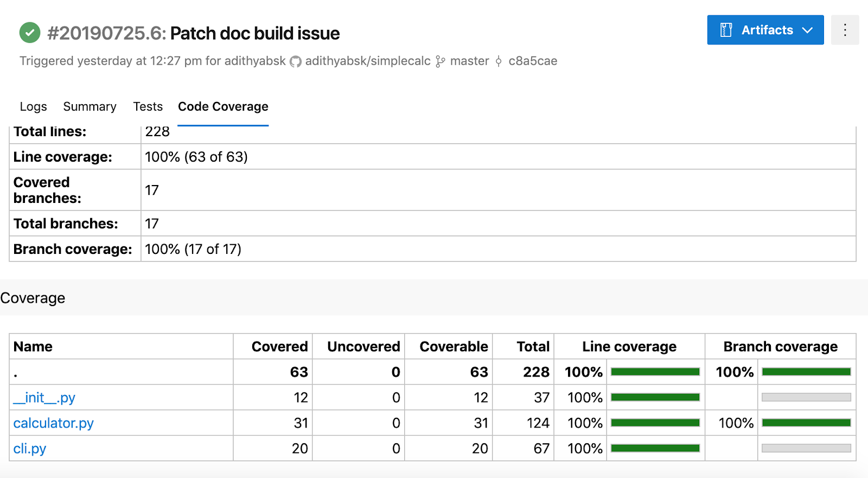Click calculator.py branch coverage green bar
Screen dimensions: 868x478
[x=806, y=423]
